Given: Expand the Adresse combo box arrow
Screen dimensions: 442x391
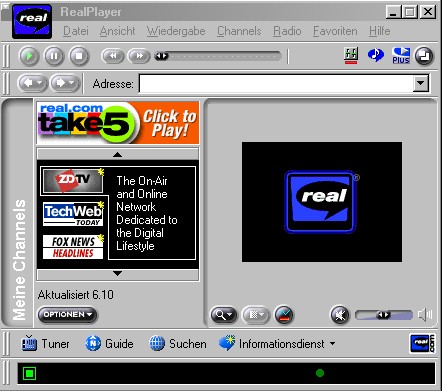Looking at the screenshot, I should pos(421,83).
